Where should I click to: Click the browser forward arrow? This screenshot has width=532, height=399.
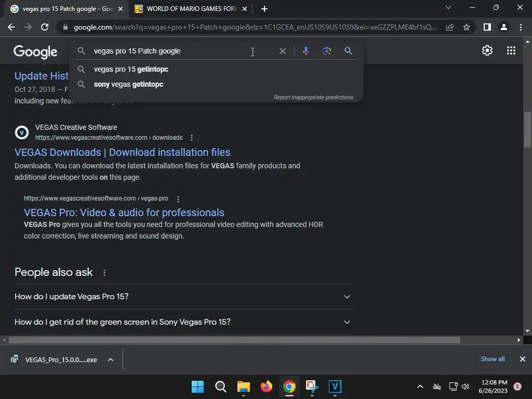click(28, 27)
